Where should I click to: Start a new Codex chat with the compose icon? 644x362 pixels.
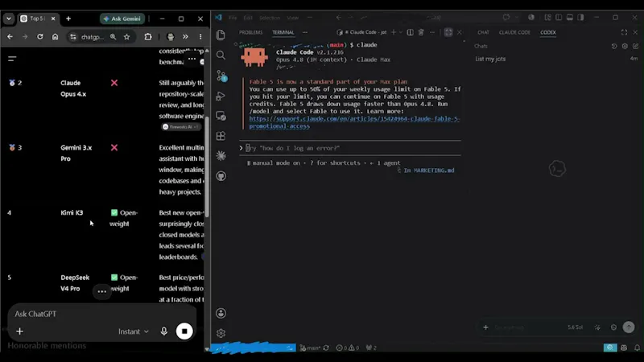point(635,46)
